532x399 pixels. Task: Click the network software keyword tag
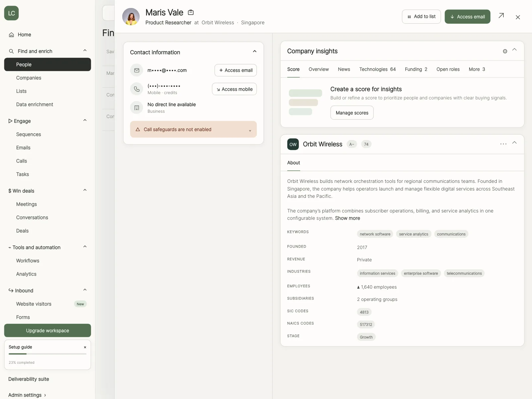coord(375,234)
